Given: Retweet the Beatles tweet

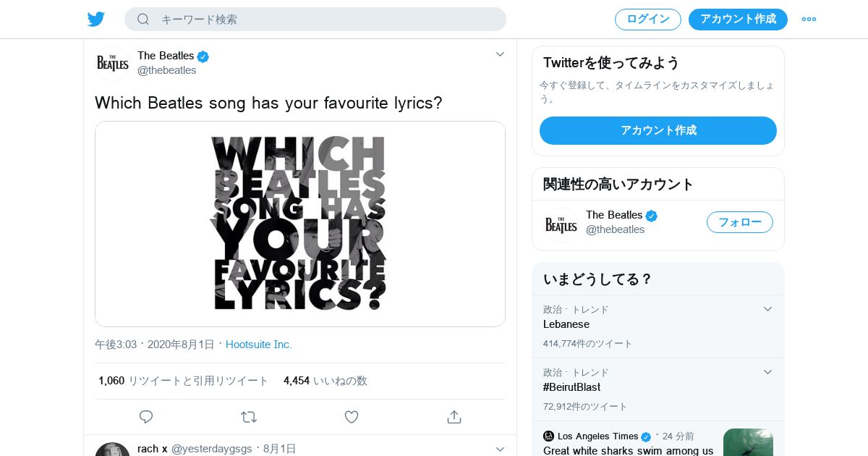Looking at the screenshot, I should click(x=249, y=417).
